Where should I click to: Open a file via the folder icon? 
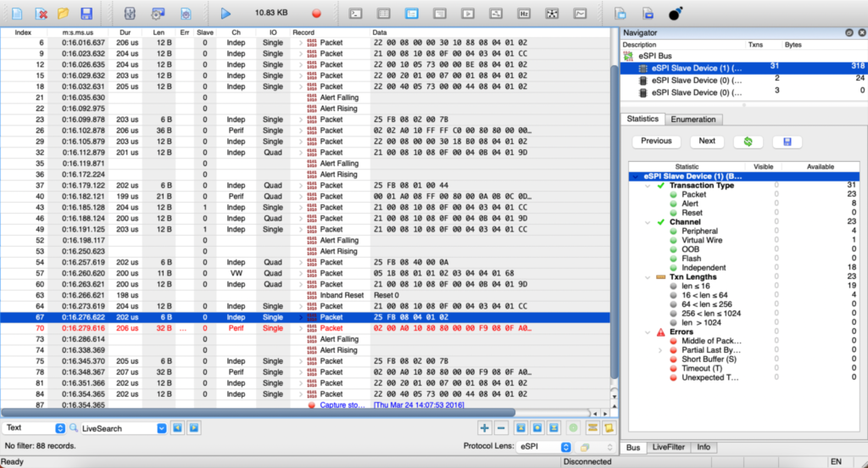pos(63,14)
